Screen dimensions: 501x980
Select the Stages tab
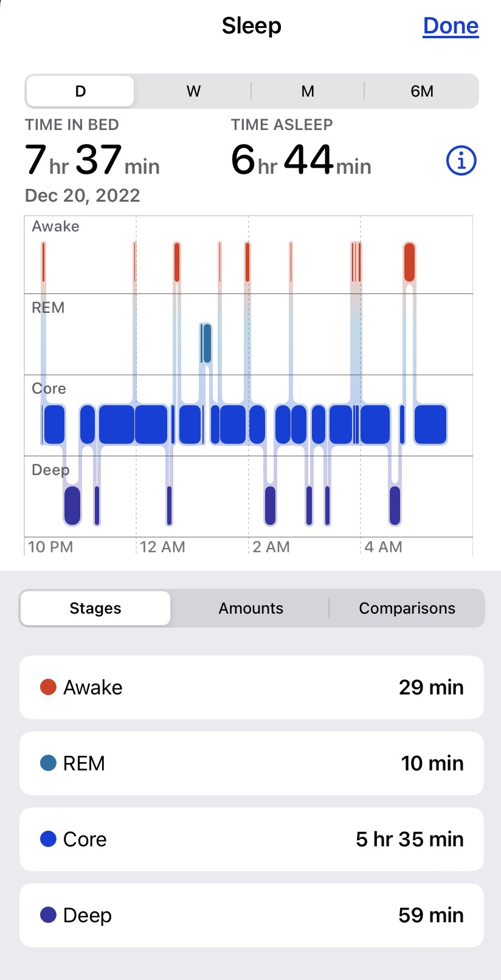[x=95, y=608]
